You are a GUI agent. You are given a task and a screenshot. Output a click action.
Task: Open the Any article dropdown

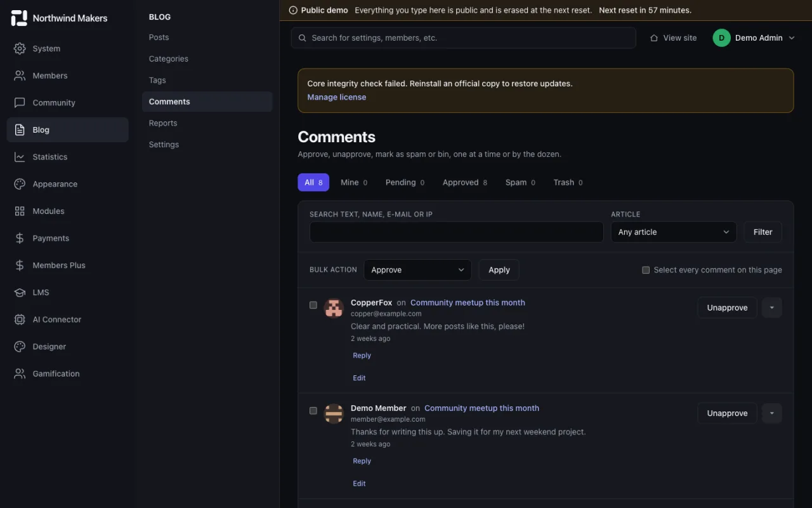pyautogui.click(x=674, y=232)
